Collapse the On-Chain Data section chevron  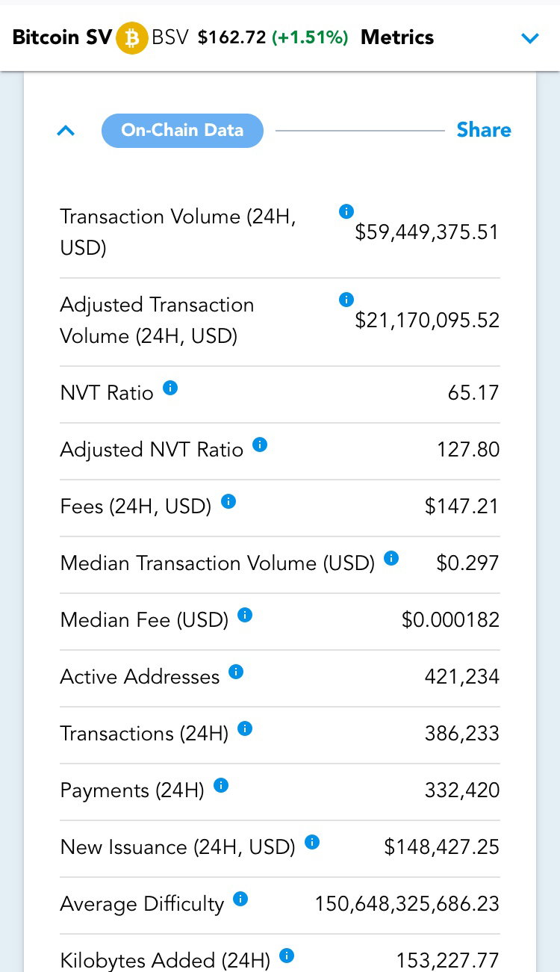[x=66, y=131]
